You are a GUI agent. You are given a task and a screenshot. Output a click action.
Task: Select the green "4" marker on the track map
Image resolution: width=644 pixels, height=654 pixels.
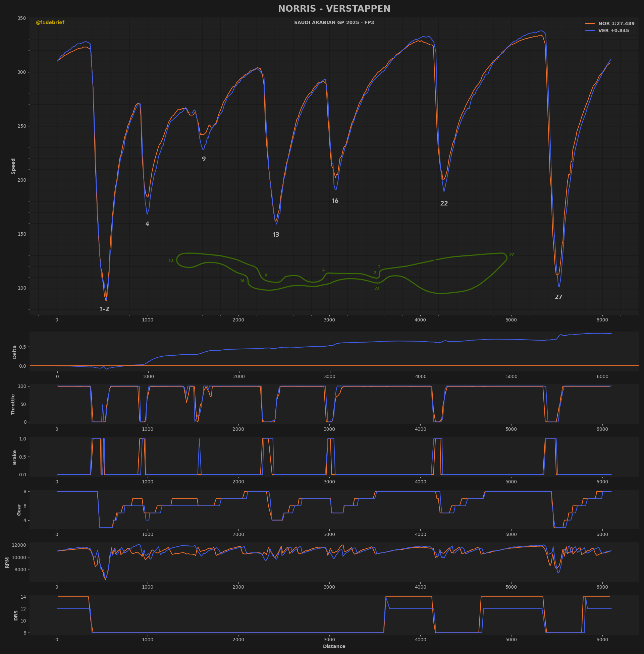(323, 271)
